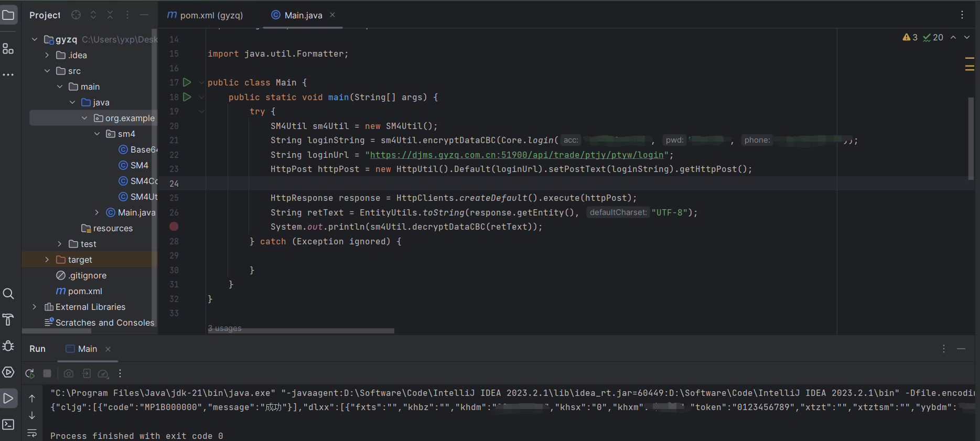Toggle the breakpoint on line 27
Viewport: 980px width, 441px height.
[x=174, y=227]
